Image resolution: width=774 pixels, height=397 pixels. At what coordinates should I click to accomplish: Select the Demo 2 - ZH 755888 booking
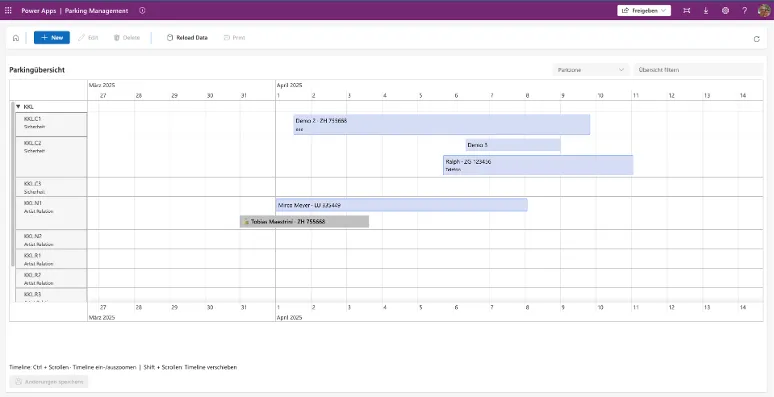(x=441, y=124)
